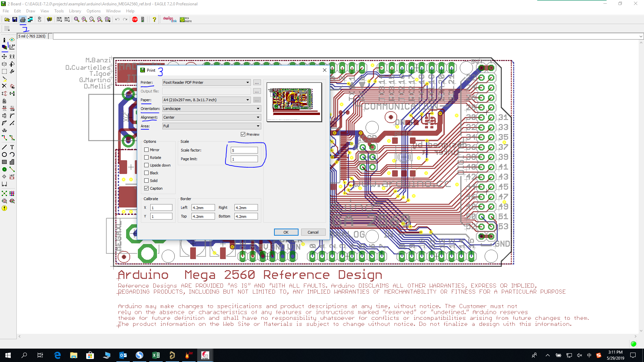
Task: Open the Errors yellow exclamation tool
Action: click(4, 208)
